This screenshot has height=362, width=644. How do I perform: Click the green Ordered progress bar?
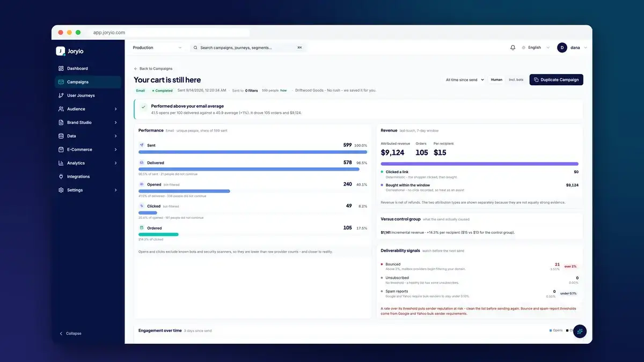(x=158, y=234)
